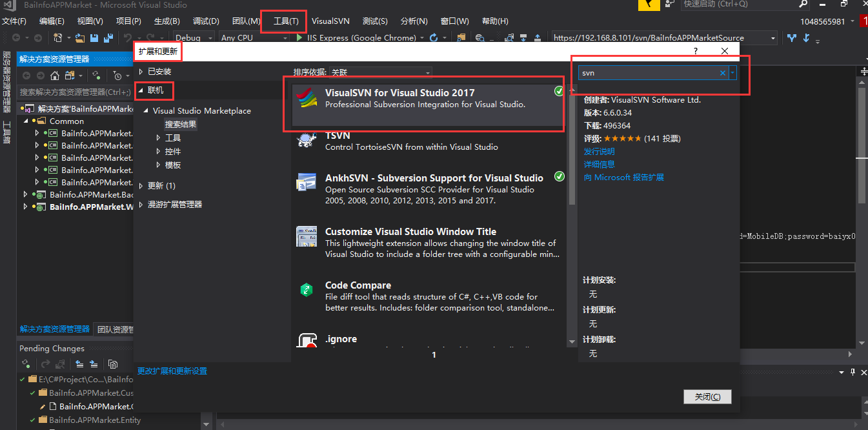This screenshot has width=868, height=430.
Task: Click the 关闭(C) button
Action: (707, 396)
